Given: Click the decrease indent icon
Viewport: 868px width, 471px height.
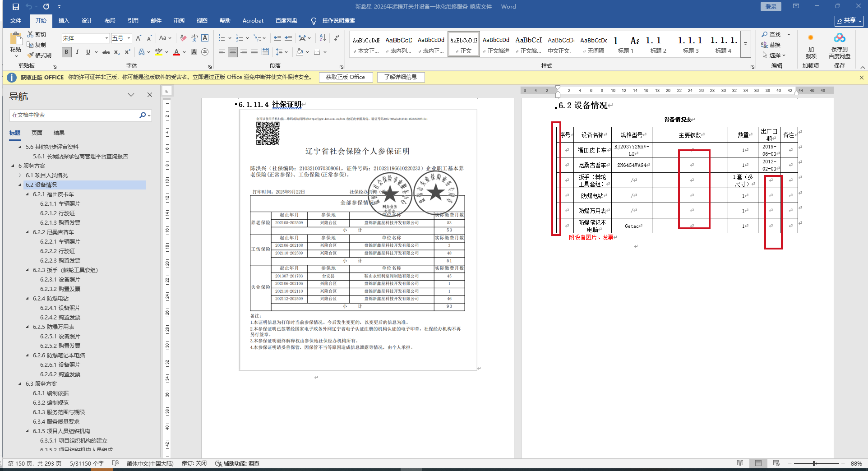Looking at the screenshot, I should pyautogui.click(x=277, y=38).
